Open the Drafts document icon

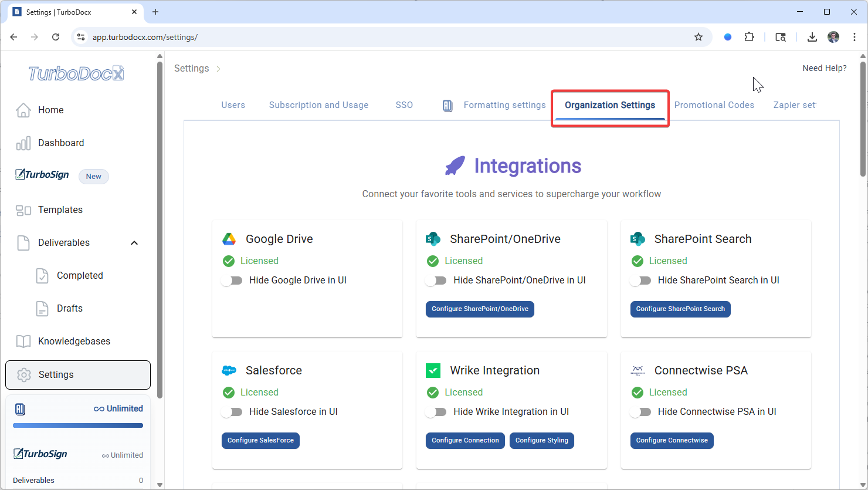[42, 309]
